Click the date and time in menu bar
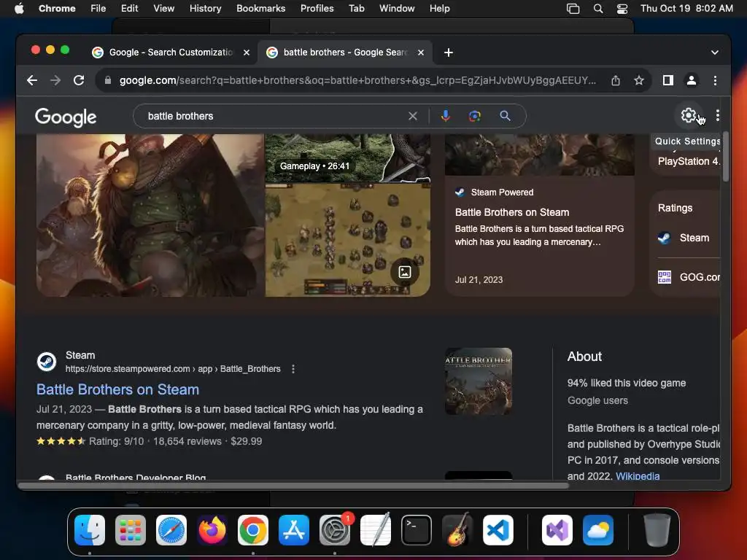The width and height of the screenshot is (747, 560). click(x=686, y=9)
